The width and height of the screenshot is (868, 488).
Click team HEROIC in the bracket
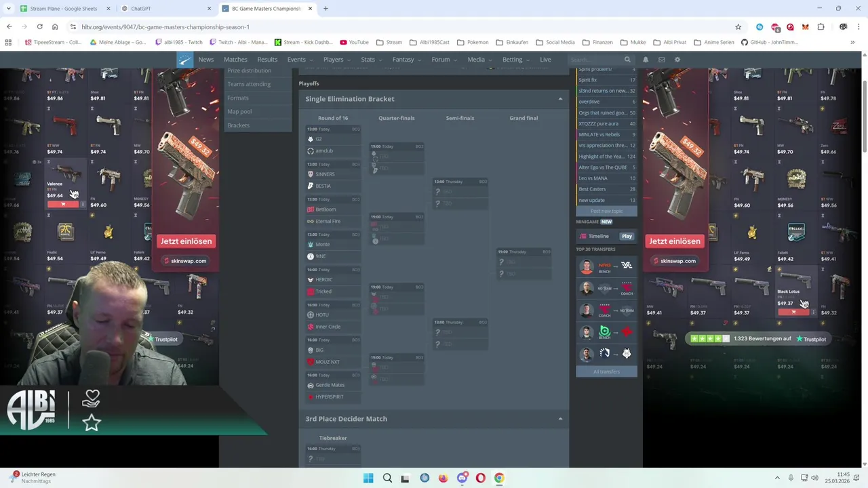click(x=323, y=279)
